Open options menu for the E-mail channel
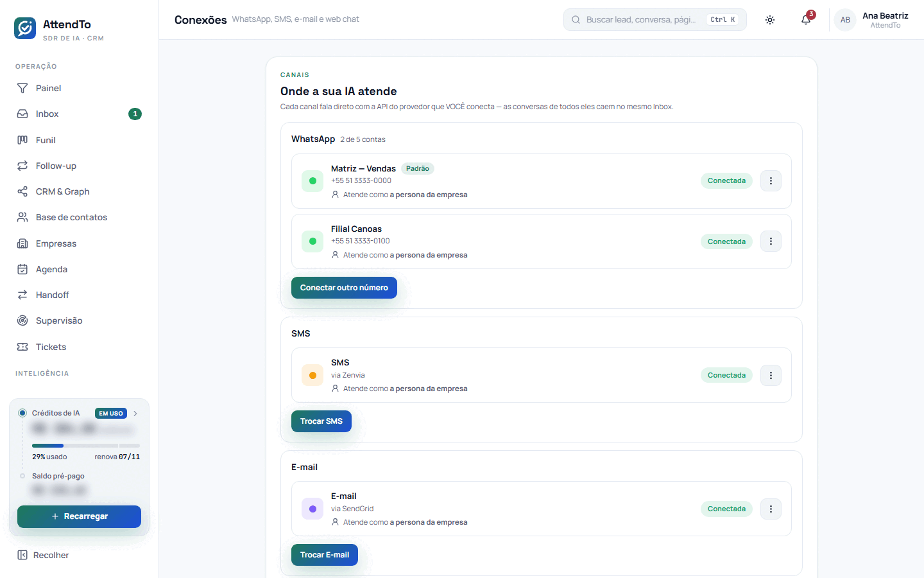 771,509
